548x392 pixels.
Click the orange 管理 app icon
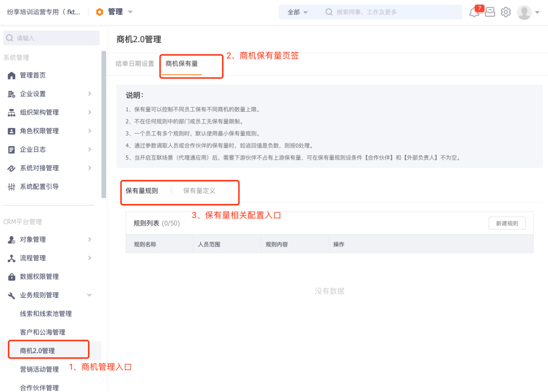pyautogui.click(x=100, y=12)
